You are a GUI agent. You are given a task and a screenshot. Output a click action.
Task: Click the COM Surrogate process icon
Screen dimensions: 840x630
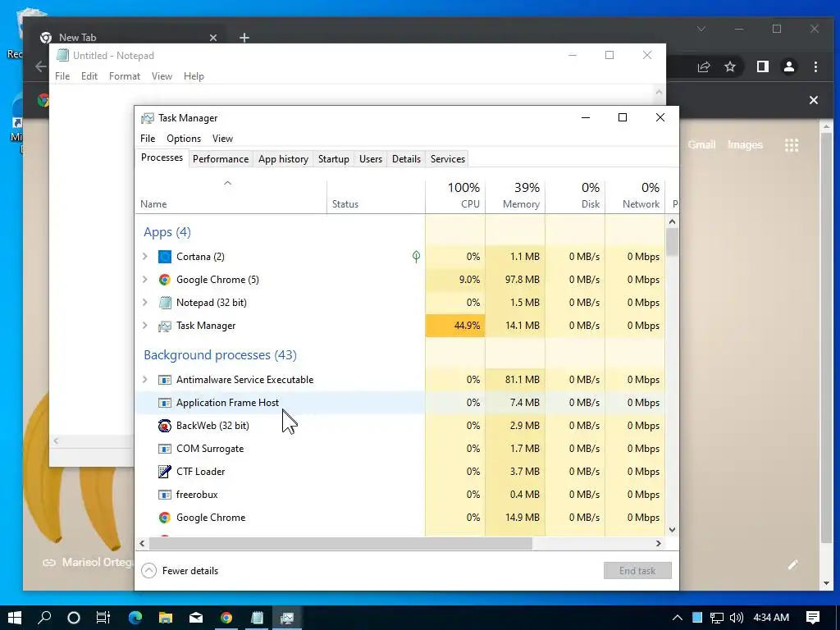(164, 449)
